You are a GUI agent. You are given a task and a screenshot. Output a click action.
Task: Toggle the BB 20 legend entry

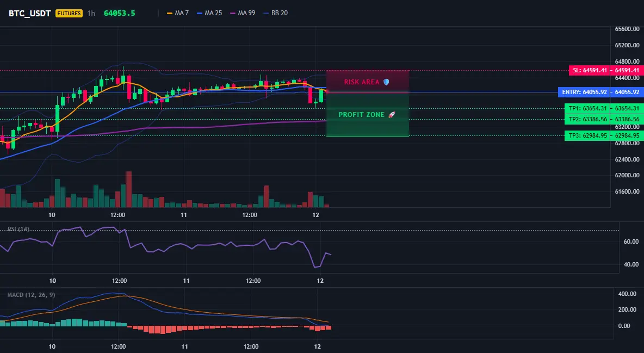pos(276,13)
